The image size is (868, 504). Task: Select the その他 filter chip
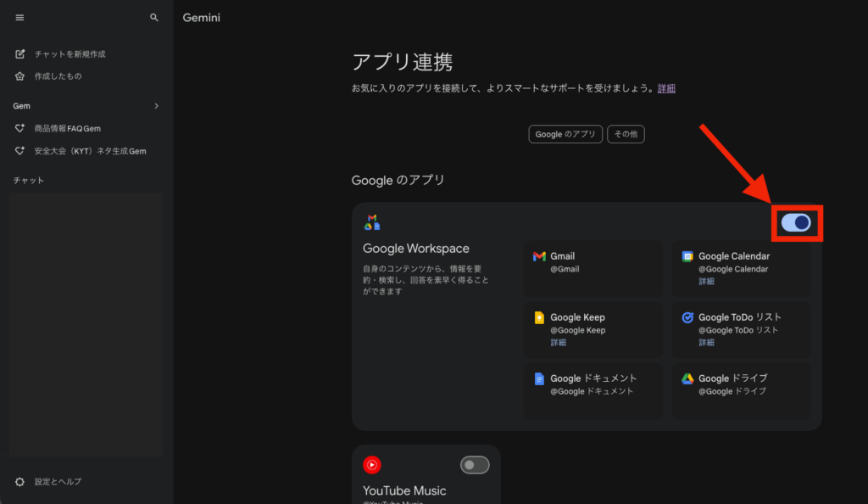click(x=626, y=134)
